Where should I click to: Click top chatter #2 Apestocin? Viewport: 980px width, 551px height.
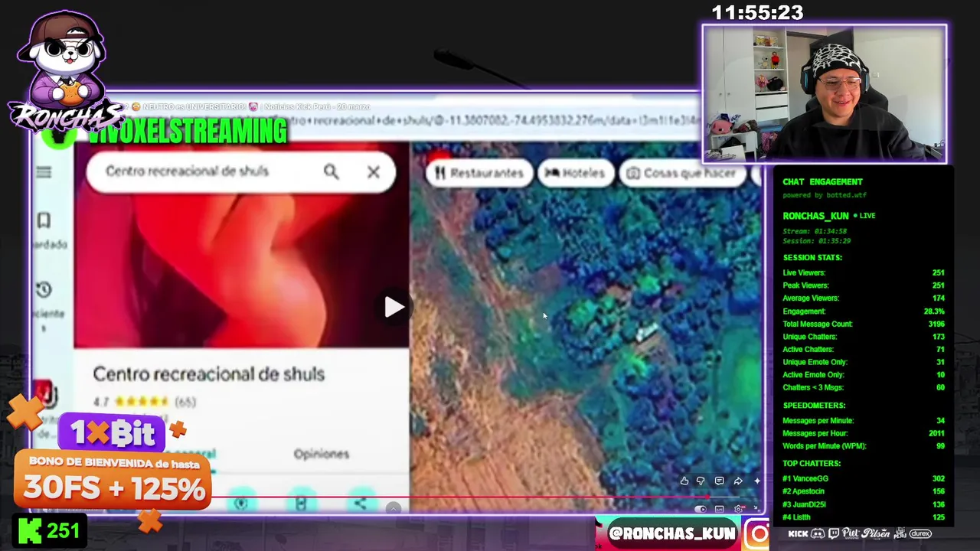coord(864,491)
